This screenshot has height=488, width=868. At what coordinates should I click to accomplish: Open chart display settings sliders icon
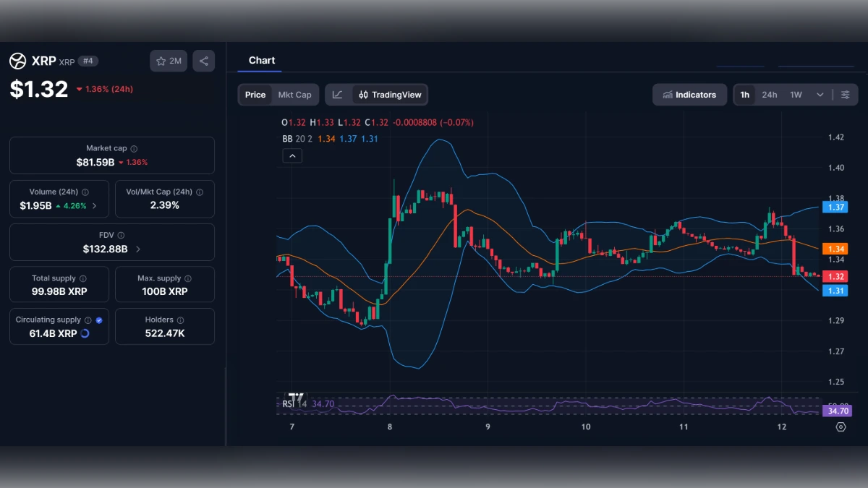pos(846,95)
